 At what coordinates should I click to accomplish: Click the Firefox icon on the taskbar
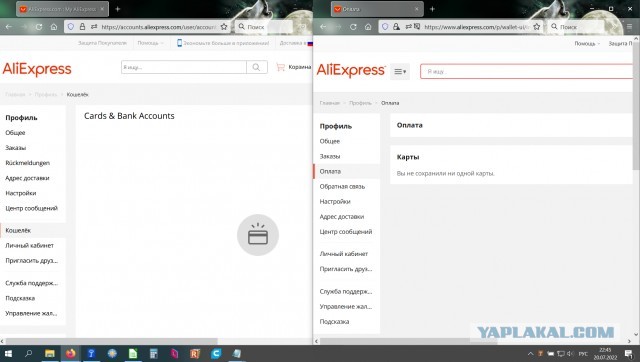pyautogui.click(x=71, y=353)
